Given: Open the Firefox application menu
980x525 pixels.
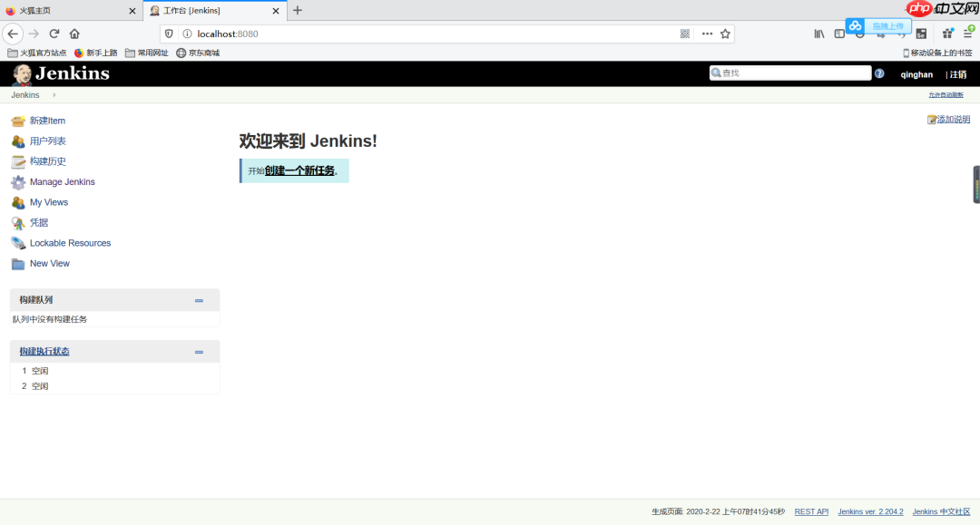Looking at the screenshot, I should coord(969,33).
